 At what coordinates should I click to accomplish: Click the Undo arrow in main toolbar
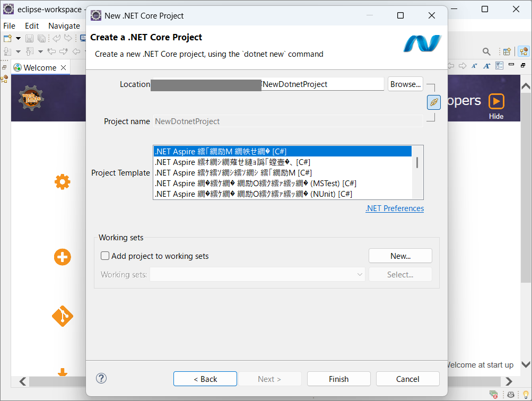56,38
